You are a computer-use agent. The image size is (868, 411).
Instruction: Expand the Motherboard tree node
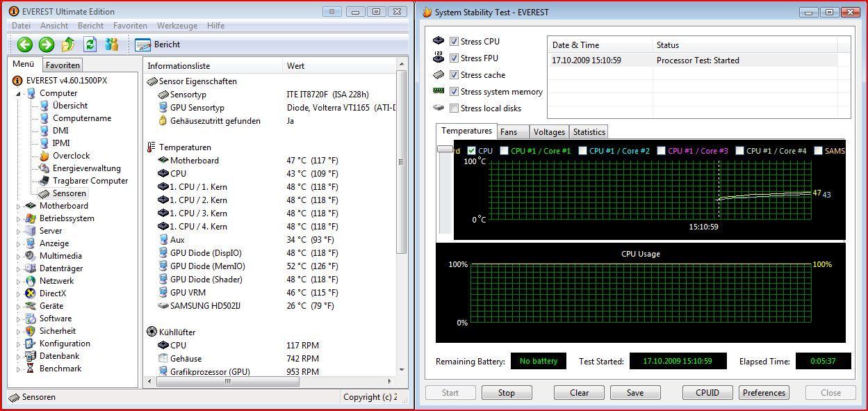tap(19, 206)
